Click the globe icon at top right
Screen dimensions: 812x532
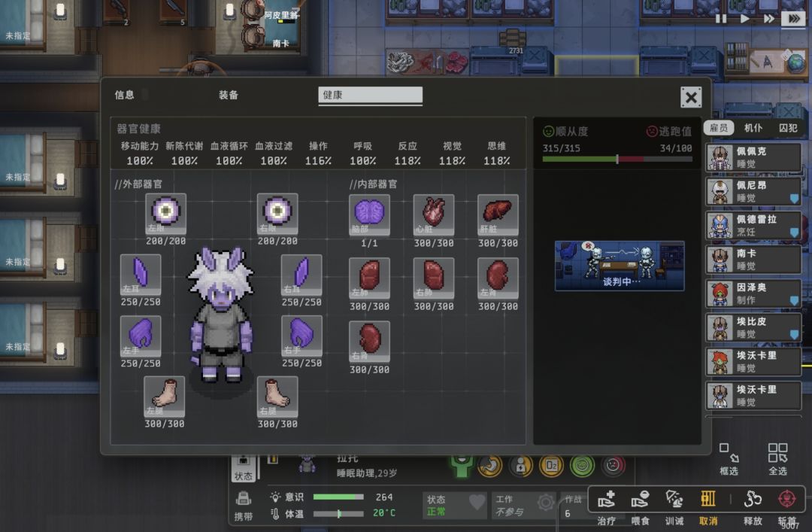pos(796,63)
